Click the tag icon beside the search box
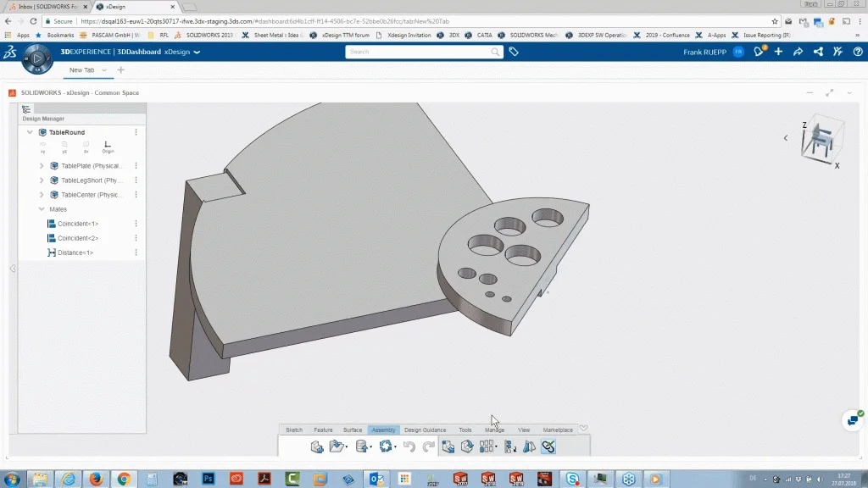This screenshot has height=488, width=868. pos(514,52)
